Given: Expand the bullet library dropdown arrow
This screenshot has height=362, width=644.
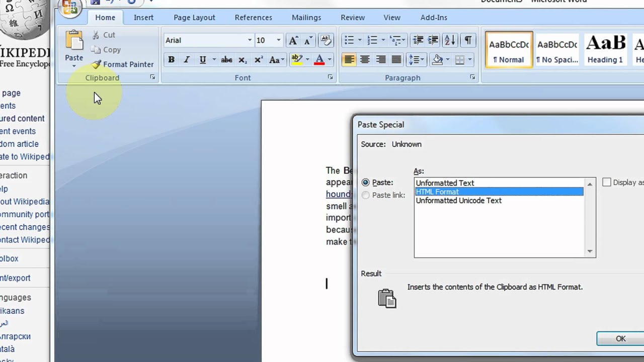Looking at the screenshot, I should pos(360,40).
